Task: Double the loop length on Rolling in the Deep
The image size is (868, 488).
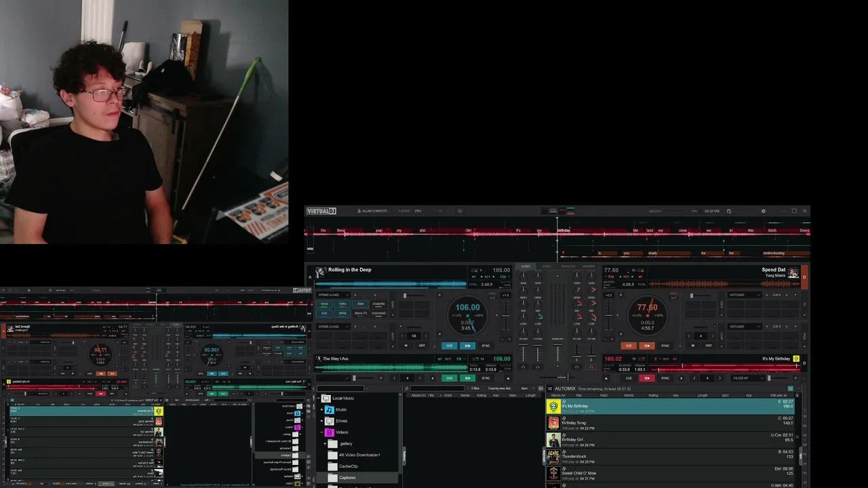Action: pos(427,336)
